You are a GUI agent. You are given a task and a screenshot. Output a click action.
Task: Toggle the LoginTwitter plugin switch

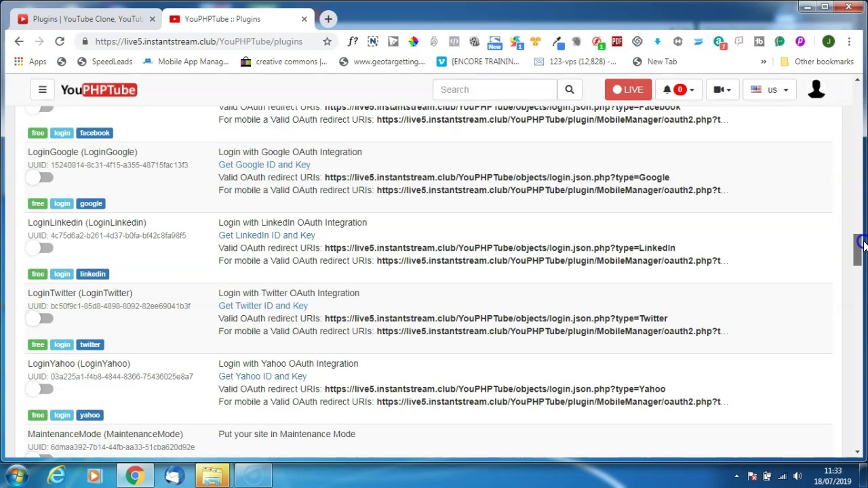tap(39, 319)
